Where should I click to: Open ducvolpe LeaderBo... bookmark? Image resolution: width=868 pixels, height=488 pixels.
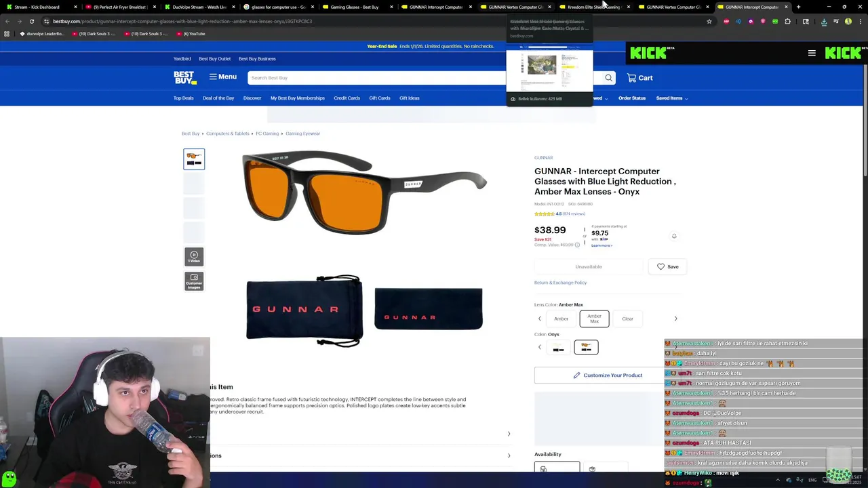[x=42, y=34]
